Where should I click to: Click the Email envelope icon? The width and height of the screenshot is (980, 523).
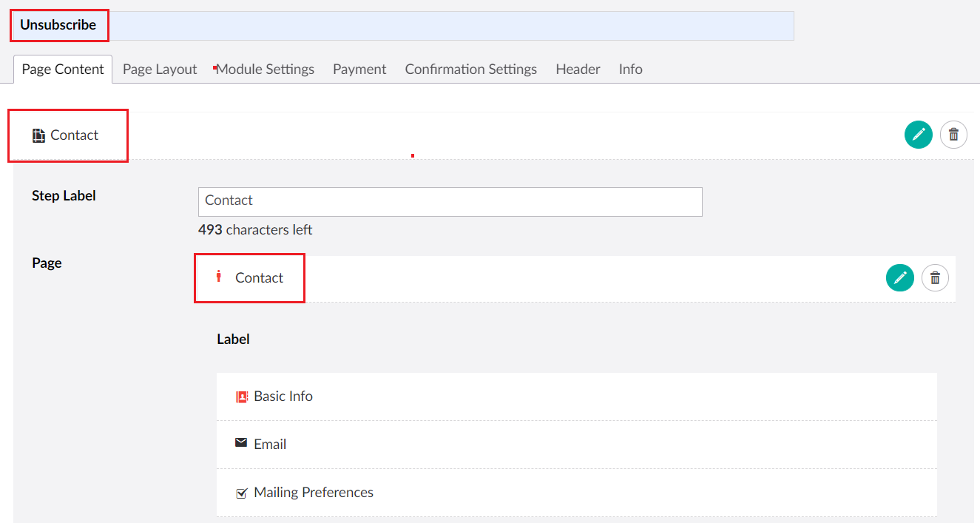[241, 443]
